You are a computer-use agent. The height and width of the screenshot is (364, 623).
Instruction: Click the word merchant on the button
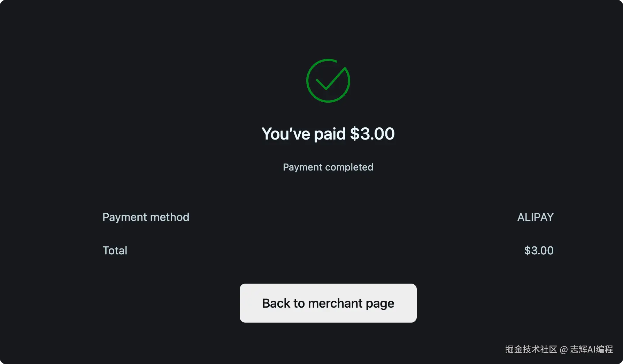tap(335, 303)
